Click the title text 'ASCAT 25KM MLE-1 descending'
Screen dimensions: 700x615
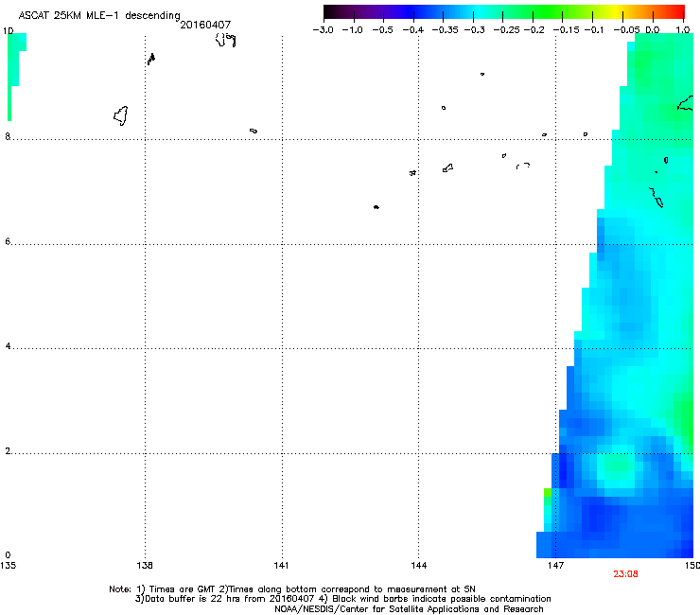(x=99, y=16)
